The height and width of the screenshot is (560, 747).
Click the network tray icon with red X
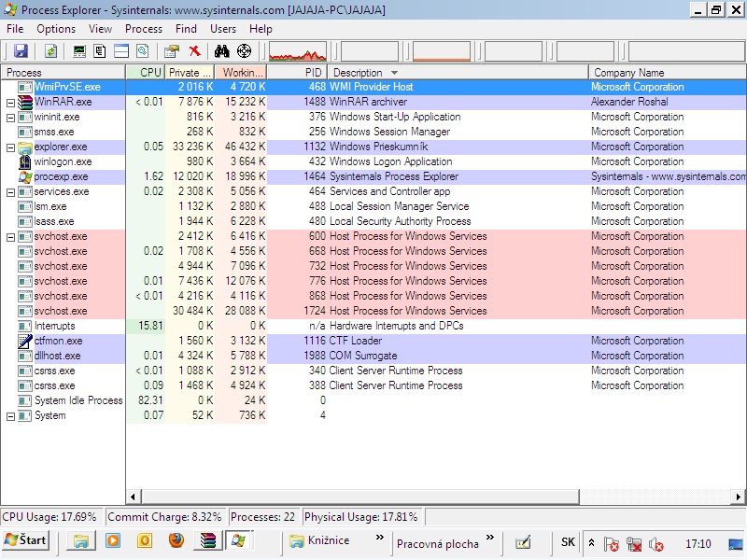[x=634, y=544]
